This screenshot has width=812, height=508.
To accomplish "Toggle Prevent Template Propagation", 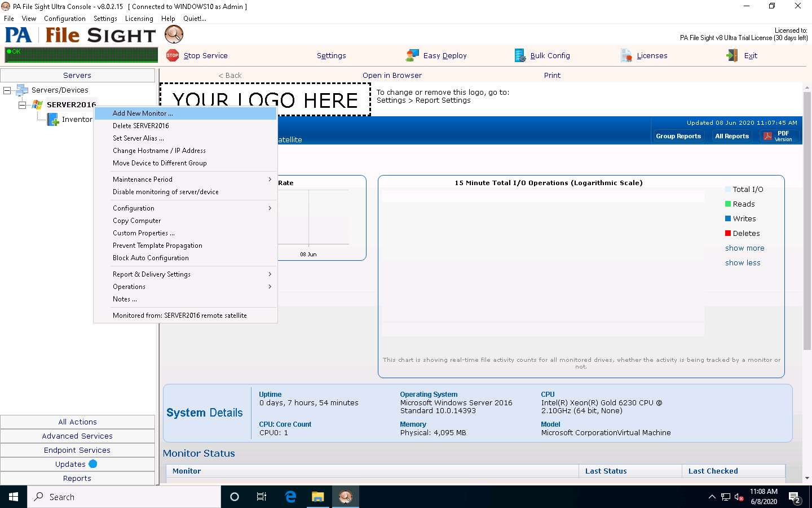I will [x=186, y=246].
